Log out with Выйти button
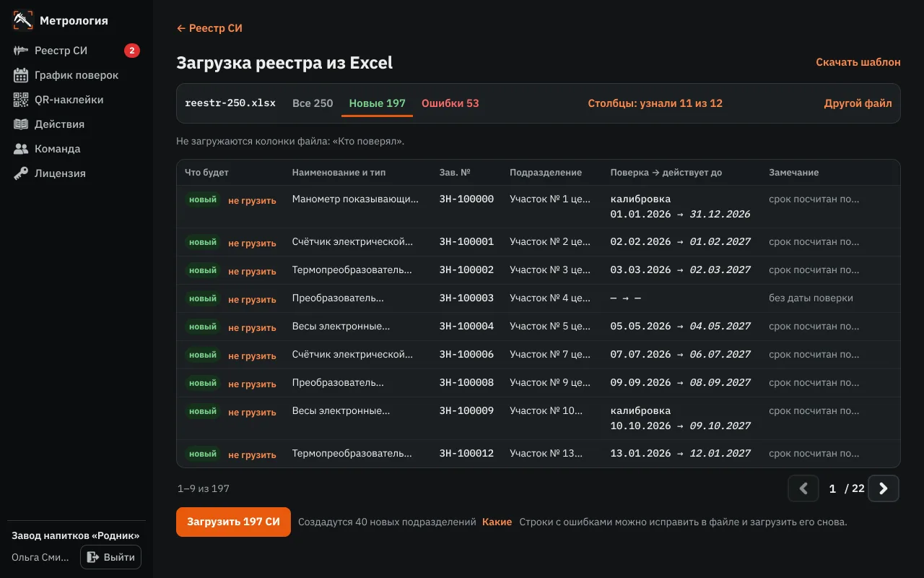 tap(110, 557)
